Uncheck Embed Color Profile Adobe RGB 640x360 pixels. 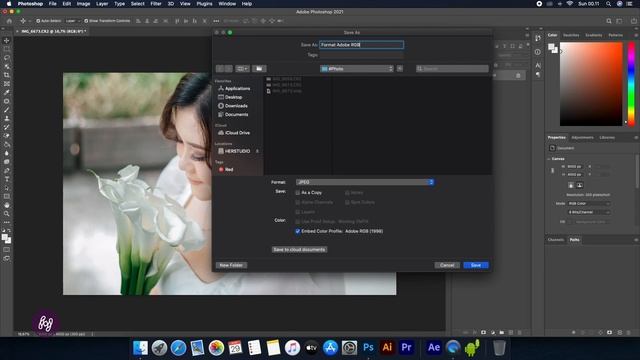tap(298, 231)
